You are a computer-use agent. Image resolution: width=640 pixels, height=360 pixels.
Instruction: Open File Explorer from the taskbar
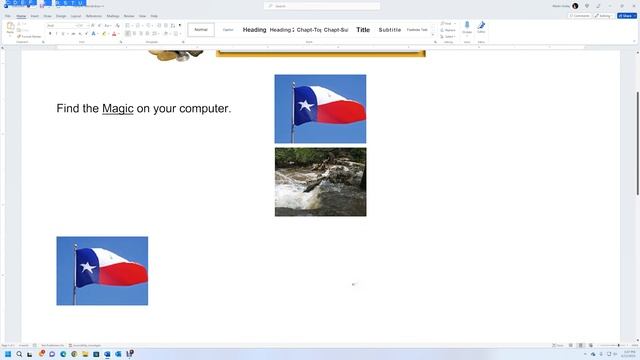[85, 354]
